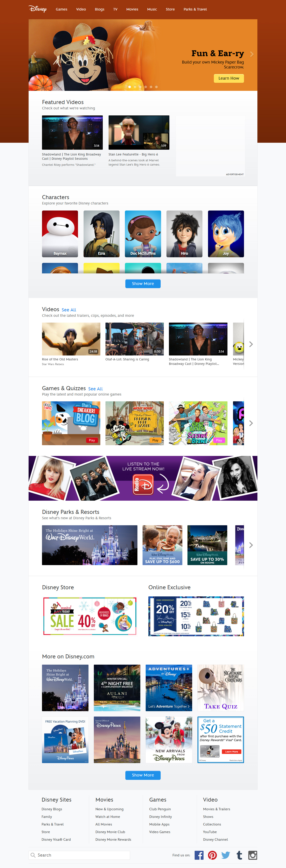Show more Characters

coord(143,284)
